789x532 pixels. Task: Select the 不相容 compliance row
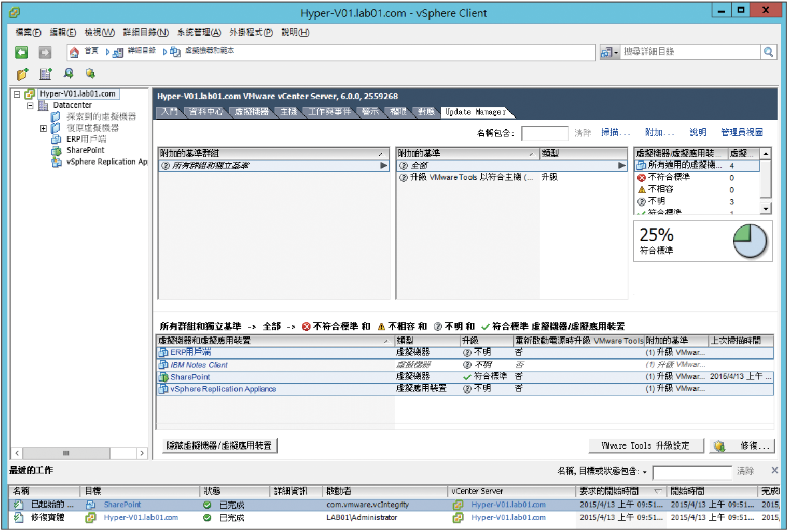(697, 190)
